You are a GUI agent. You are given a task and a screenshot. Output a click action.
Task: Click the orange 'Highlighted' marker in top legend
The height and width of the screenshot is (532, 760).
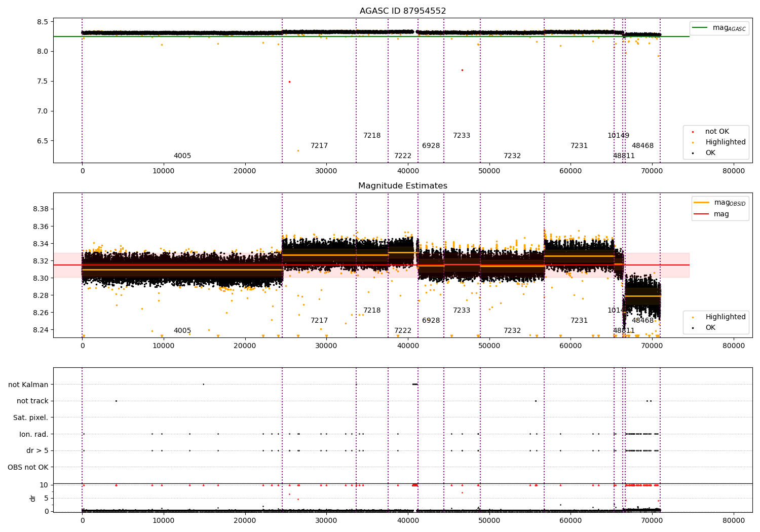693,142
